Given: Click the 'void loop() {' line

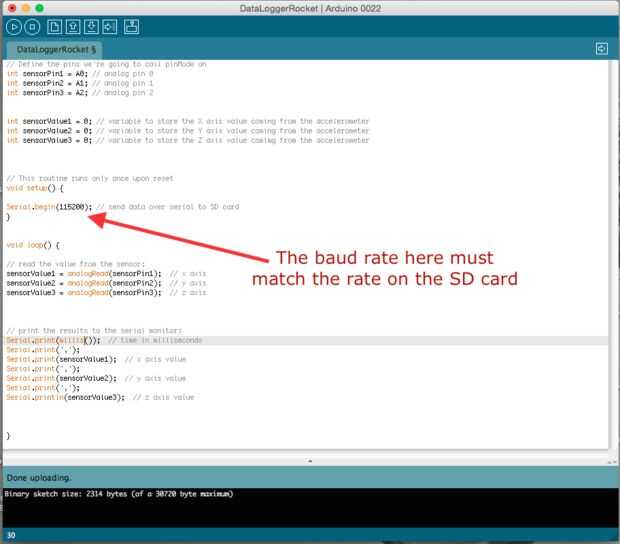Looking at the screenshot, I should click(x=33, y=245).
